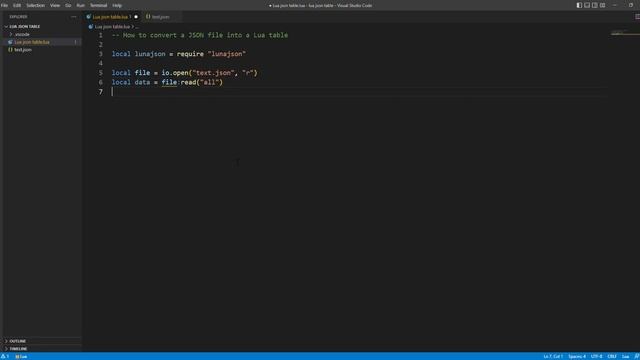Viewport: 640px width, 360px height.
Task: Open the Help menu
Action: tap(117, 5)
